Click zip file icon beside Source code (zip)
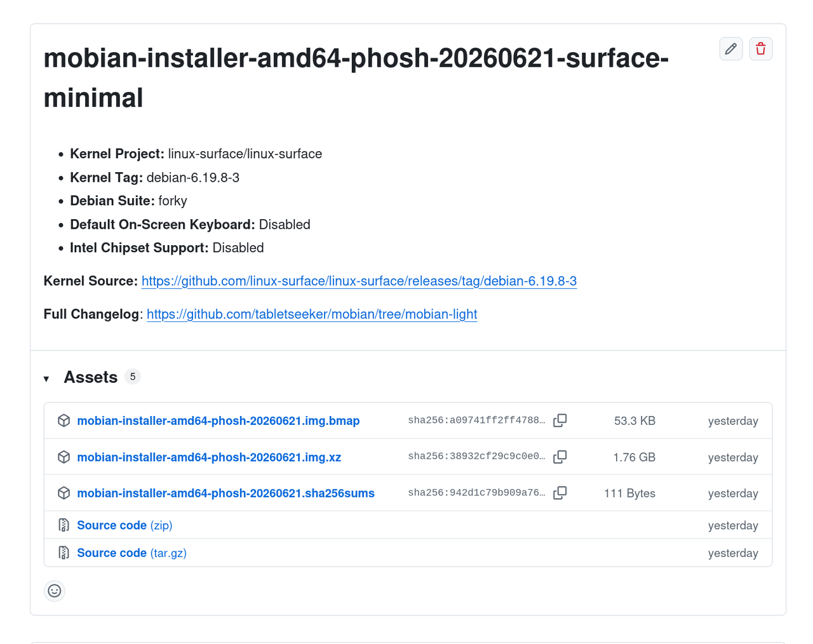The width and height of the screenshot is (813, 644). click(x=64, y=525)
